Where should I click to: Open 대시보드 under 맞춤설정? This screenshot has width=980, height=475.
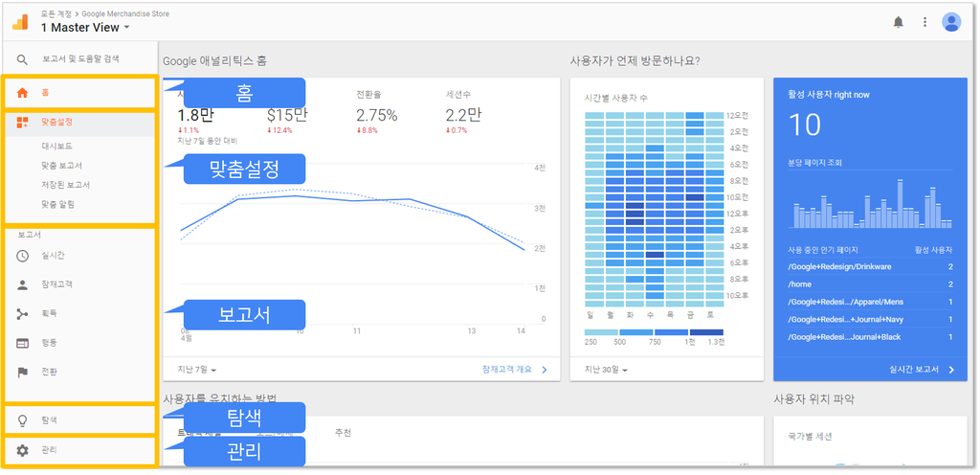[56, 147]
